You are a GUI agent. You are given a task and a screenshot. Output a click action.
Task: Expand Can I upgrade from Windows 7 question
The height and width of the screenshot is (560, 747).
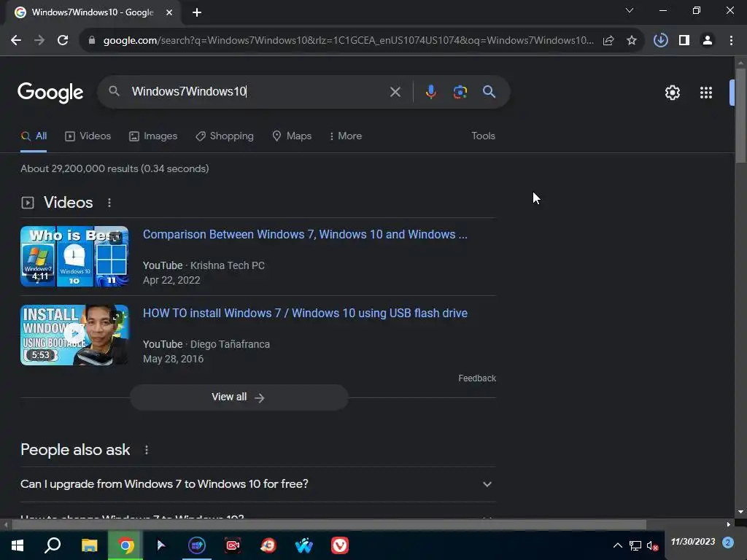point(258,484)
